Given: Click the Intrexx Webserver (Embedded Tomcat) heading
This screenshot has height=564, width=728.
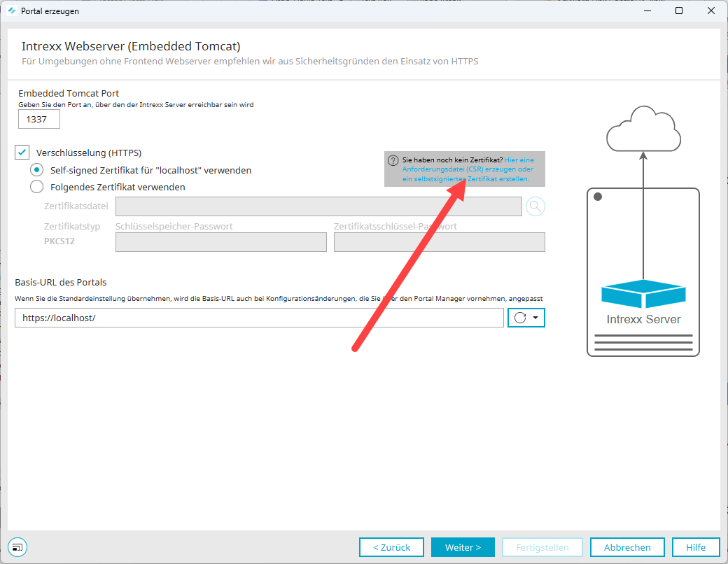Looking at the screenshot, I should [131, 46].
